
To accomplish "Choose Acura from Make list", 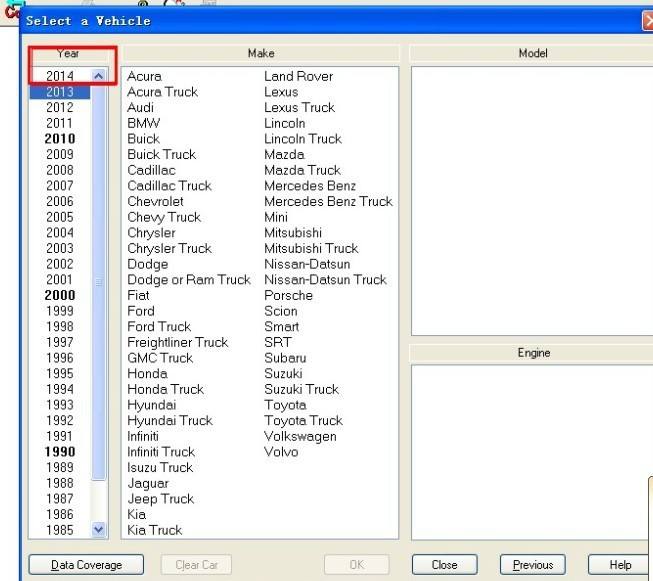I will pyautogui.click(x=144, y=76).
